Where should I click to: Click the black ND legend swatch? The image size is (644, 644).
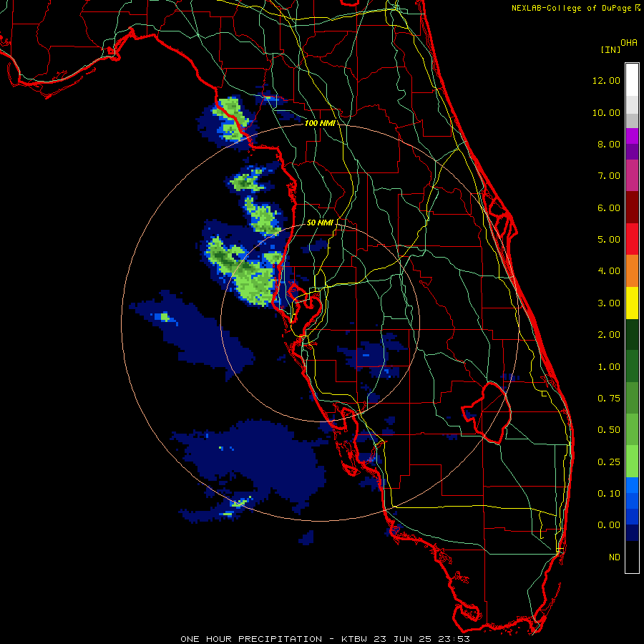[632, 557]
